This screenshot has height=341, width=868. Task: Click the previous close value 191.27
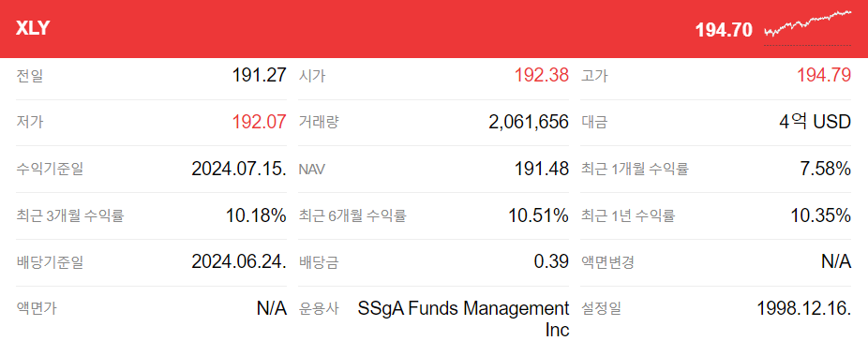[x=260, y=75]
